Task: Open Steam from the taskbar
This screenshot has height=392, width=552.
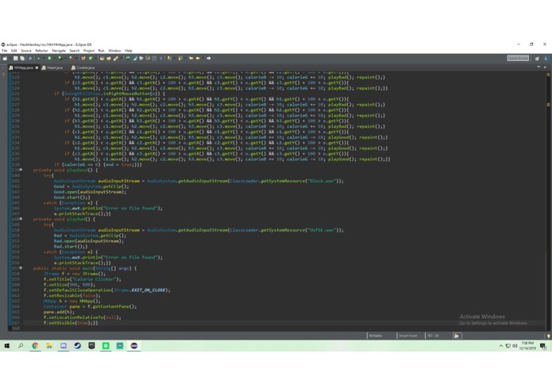Action: pos(78,346)
